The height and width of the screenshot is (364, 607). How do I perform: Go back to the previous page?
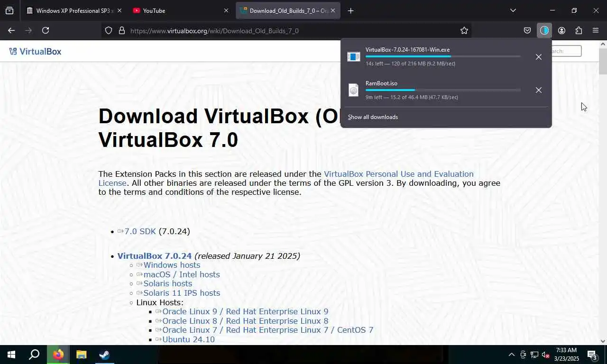coord(11,30)
